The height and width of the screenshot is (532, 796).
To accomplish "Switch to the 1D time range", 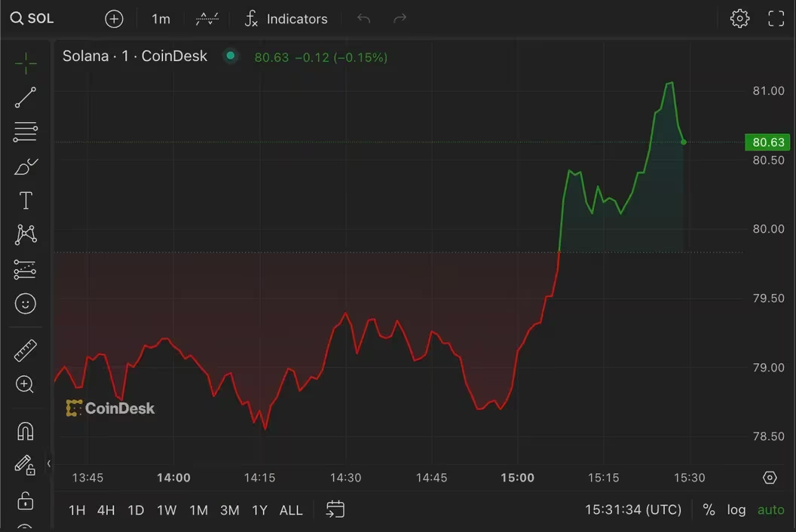I will pos(136,510).
